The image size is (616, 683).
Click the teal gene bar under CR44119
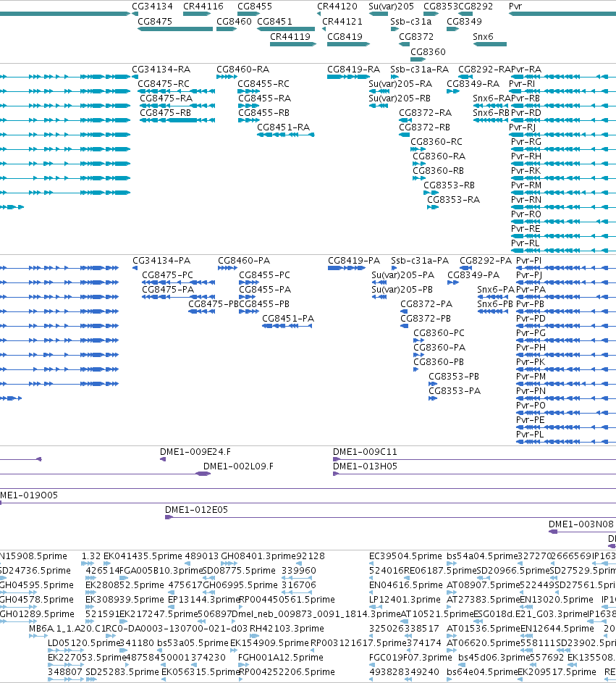pyautogui.click(x=293, y=44)
